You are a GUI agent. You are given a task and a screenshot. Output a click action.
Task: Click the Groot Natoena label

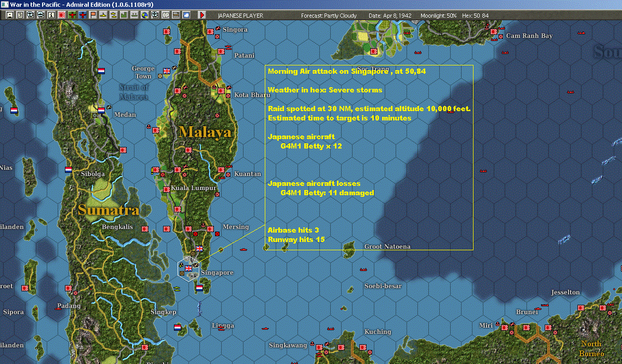pos(387,247)
